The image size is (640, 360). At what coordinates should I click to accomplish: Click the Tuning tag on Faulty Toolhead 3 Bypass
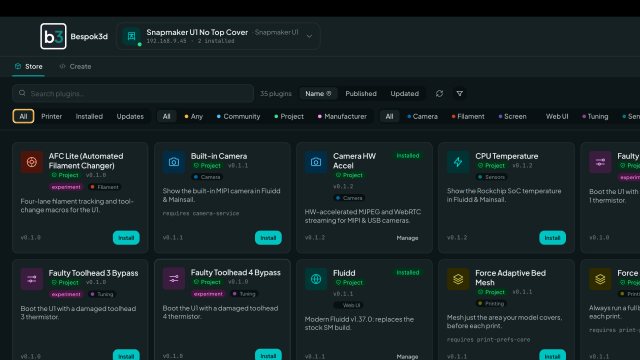102,294
